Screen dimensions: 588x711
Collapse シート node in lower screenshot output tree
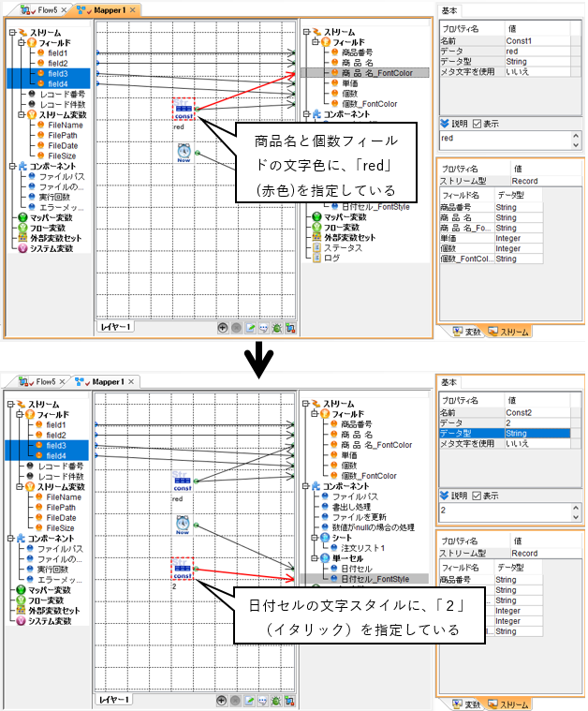(315, 538)
